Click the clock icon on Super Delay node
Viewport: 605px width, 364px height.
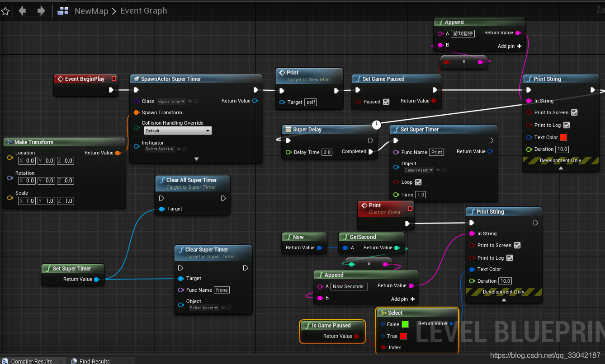376,125
